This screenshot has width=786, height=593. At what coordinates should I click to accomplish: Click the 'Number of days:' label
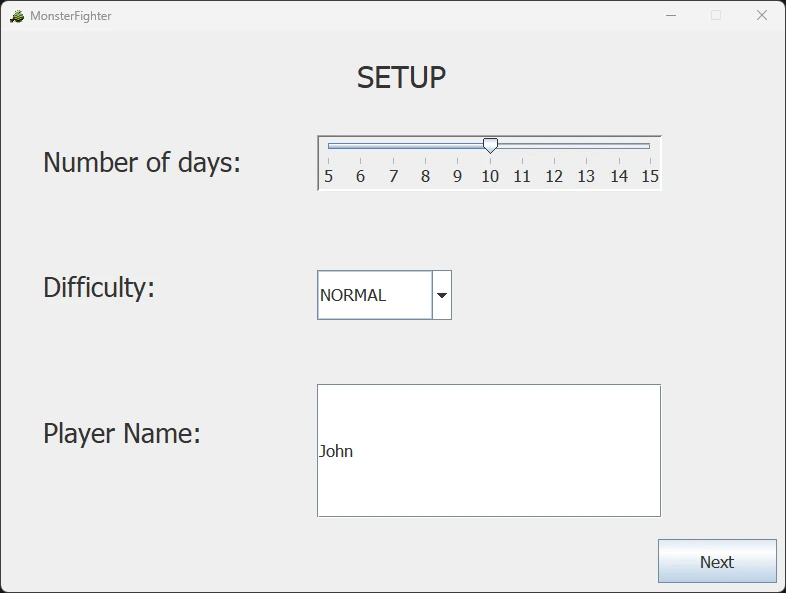142,162
